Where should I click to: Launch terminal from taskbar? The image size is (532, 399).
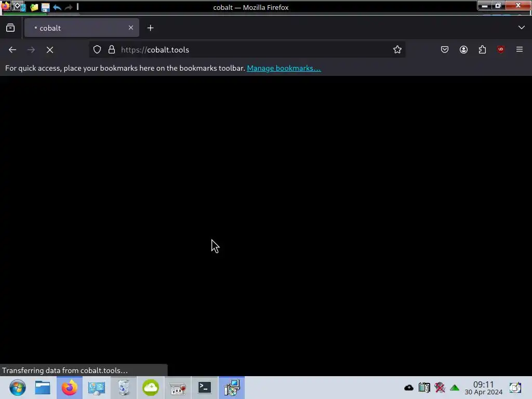(x=205, y=388)
